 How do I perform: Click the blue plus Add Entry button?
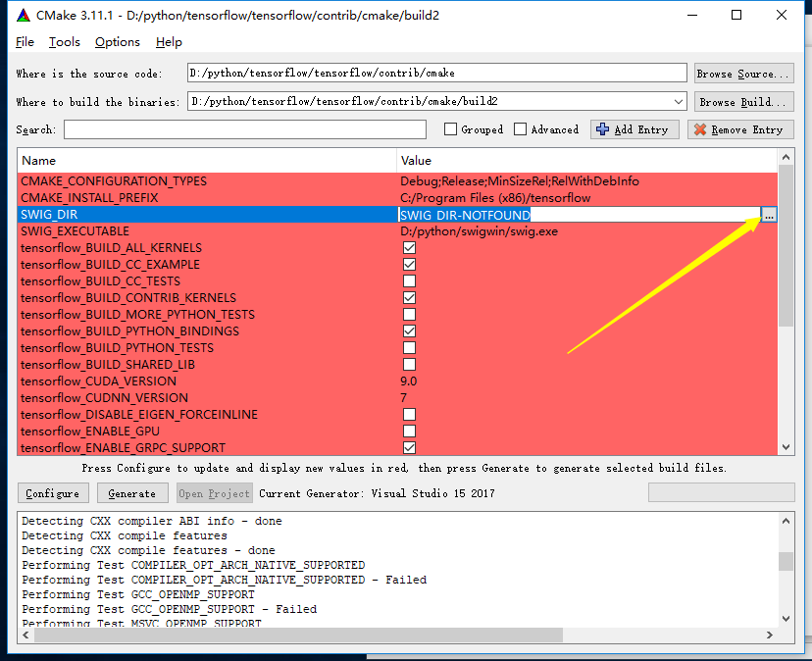(x=633, y=129)
